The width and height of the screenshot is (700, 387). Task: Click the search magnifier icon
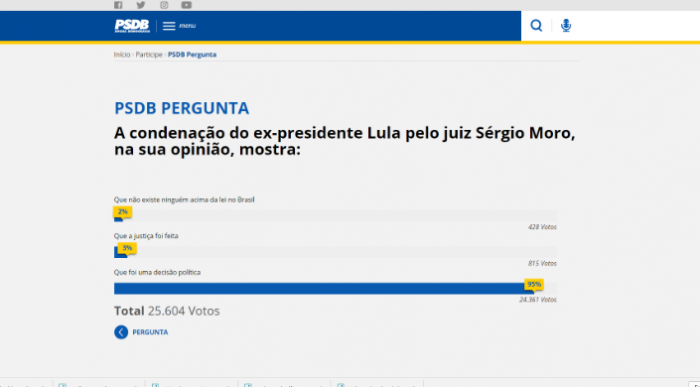pyautogui.click(x=536, y=25)
